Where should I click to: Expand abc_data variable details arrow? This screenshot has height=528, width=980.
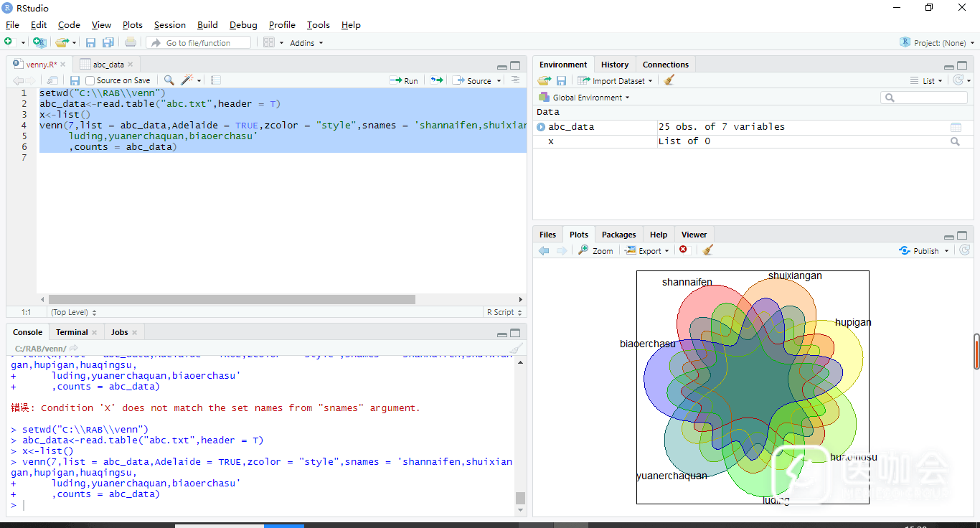tap(541, 127)
